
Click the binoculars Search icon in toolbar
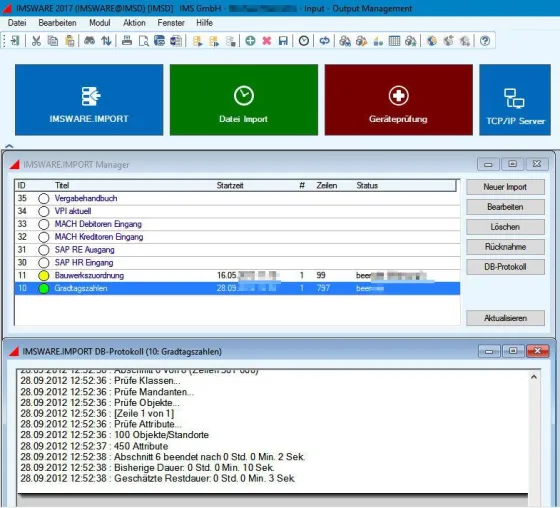[x=89, y=41]
